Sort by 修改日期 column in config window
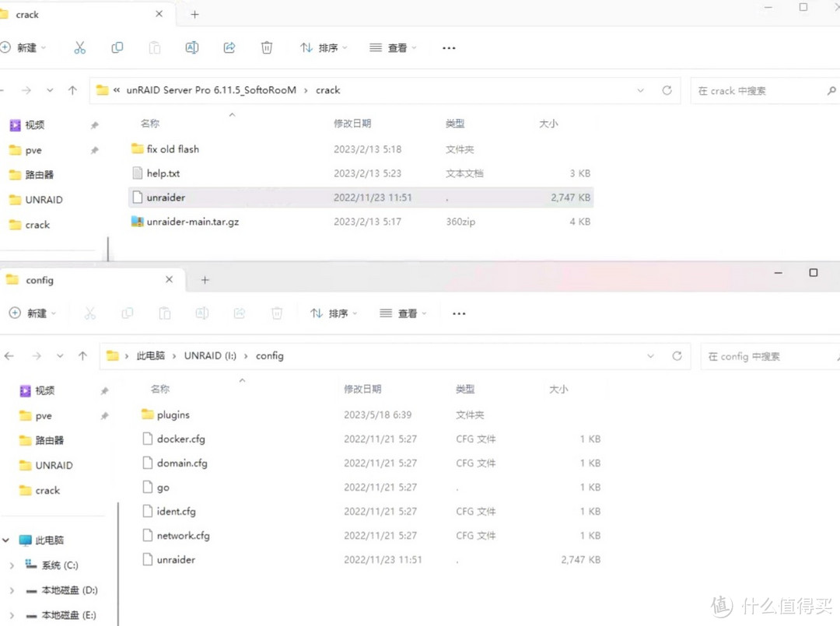840x626 pixels. [x=362, y=389]
